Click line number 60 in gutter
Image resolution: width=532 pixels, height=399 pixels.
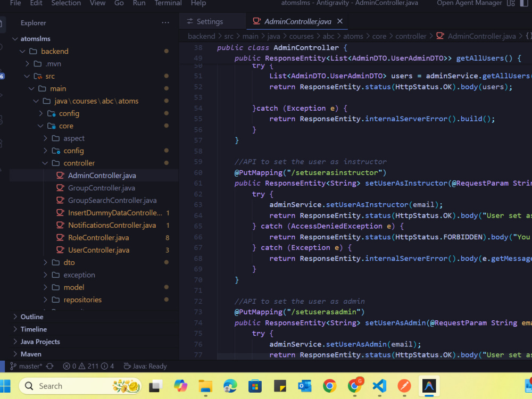point(198,173)
